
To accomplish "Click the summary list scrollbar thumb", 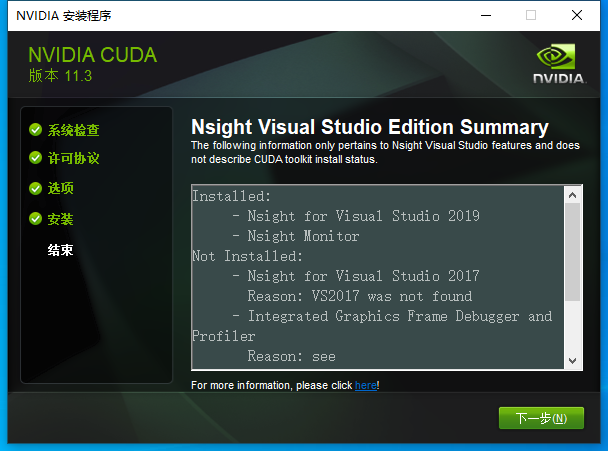I will tap(572, 252).
